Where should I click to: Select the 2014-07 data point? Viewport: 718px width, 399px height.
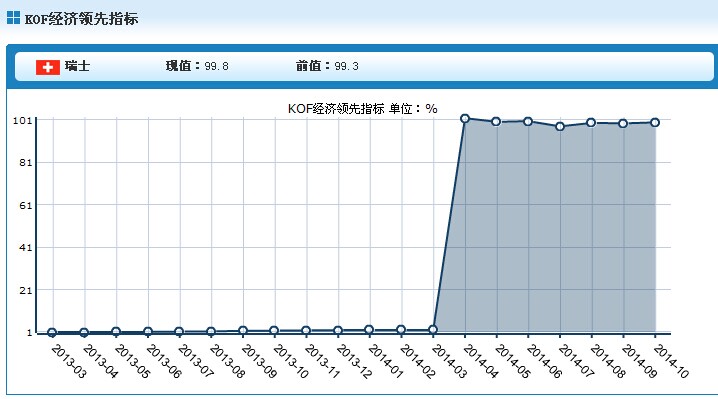(x=560, y=126)
